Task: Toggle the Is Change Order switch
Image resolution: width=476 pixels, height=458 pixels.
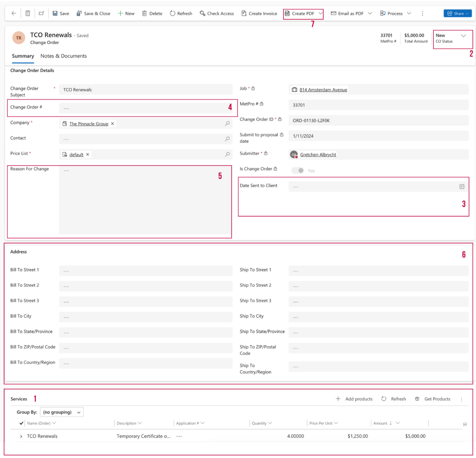Action: click(x=298, y=170)
